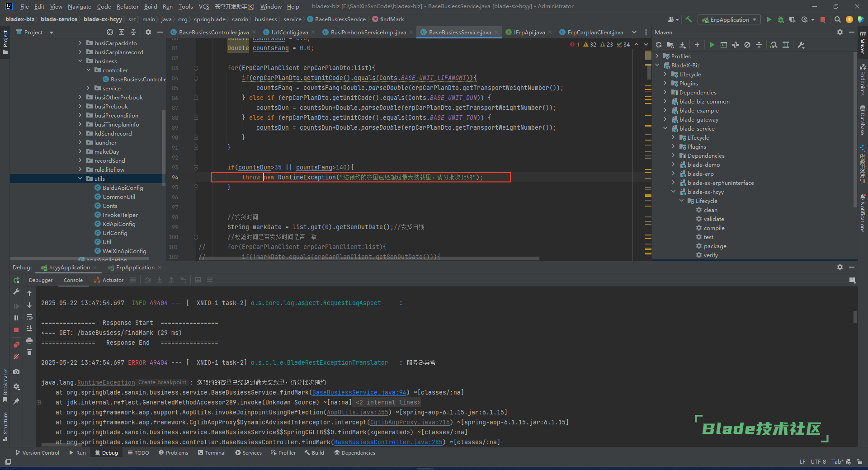868x470 pixels.
Task: Expand blade-erp Maven module
Action: tap(674, 174)
